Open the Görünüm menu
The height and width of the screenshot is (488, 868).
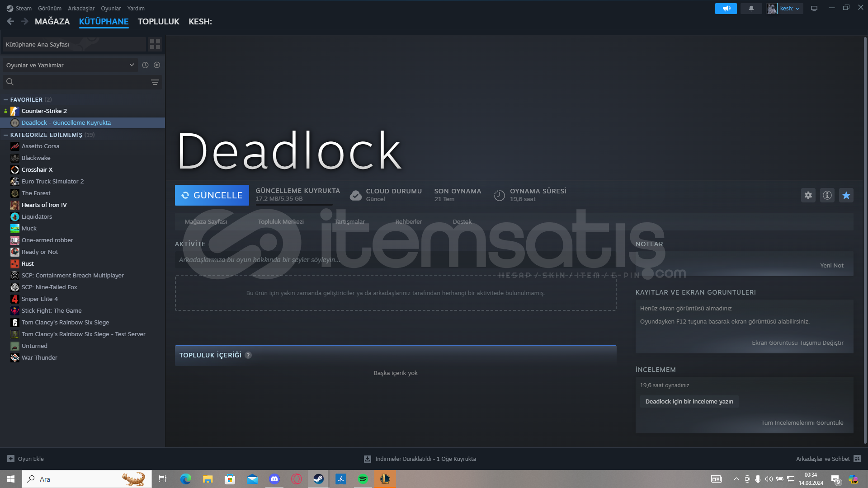click(50, 9)
